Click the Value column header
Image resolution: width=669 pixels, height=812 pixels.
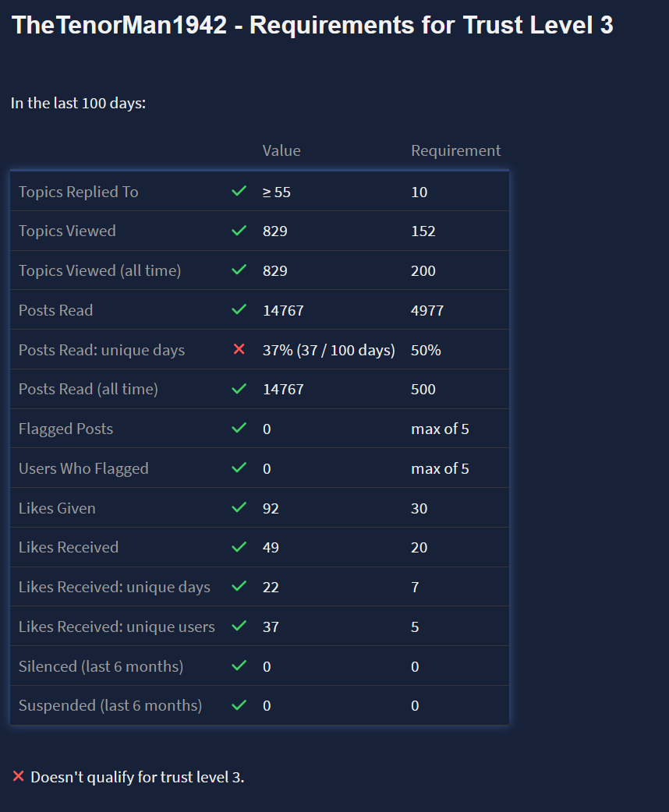pyautogui.click(x=281, y=150)
